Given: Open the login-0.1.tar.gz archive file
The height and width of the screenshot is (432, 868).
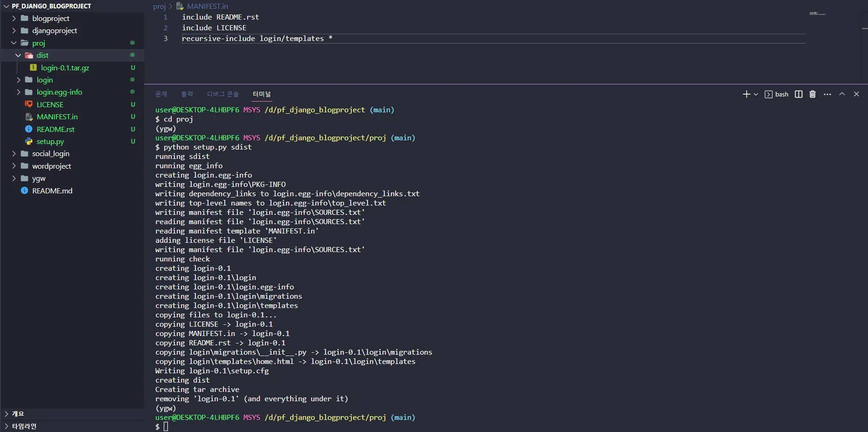Looking at the screenshot, I should (65, 68).
